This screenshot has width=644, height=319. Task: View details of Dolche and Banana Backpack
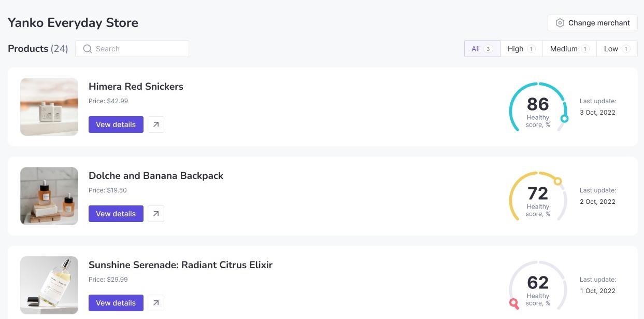[116, 214]
